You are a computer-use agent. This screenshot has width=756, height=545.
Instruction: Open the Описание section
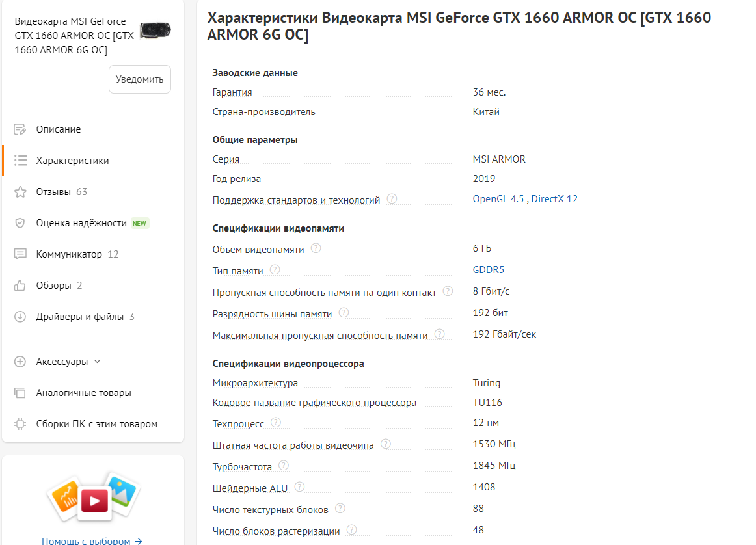click(x=59, y=129)
